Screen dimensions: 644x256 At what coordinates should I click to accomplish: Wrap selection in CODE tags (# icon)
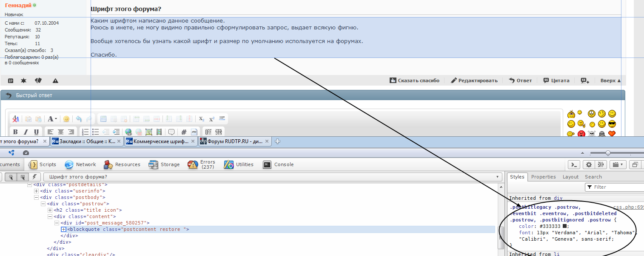point(184,132)
